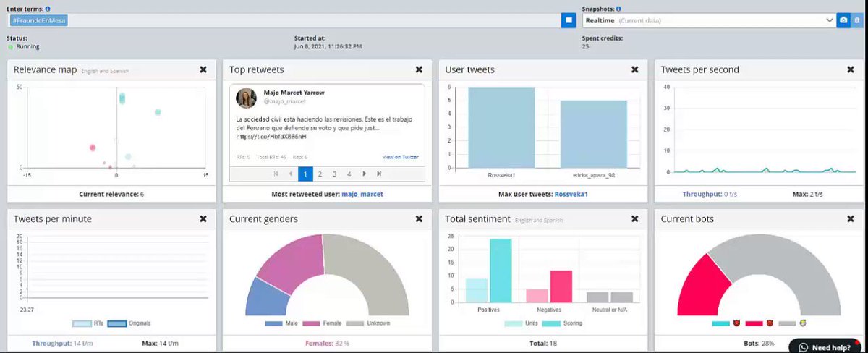Toggle the RTs legend in Tweets per minute
Viewport: 868px width, 353px height.
click(x=88, y=323)
